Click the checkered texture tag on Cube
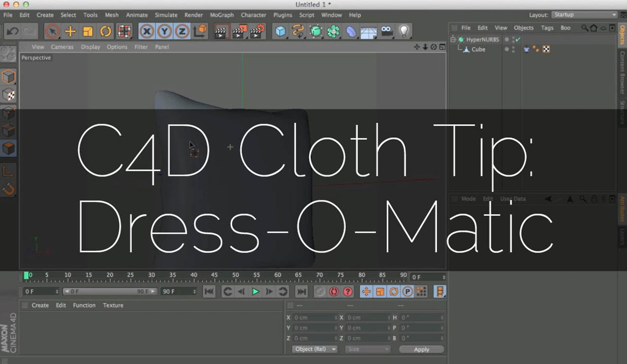627x364 pixels. 546,49
